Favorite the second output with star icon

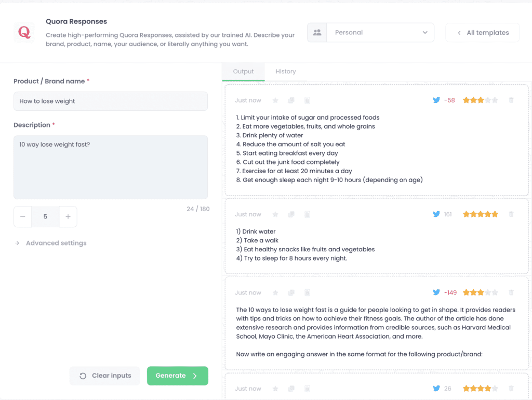[x=275, y=214]
